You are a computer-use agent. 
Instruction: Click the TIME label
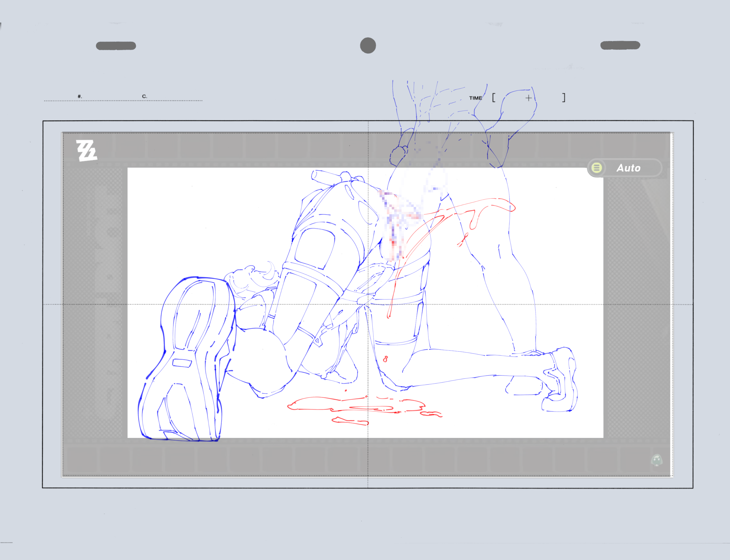pos(475,98)
